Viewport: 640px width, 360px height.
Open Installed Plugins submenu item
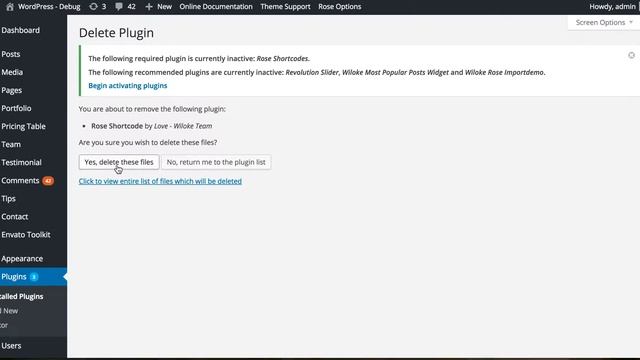click(22, 297)
